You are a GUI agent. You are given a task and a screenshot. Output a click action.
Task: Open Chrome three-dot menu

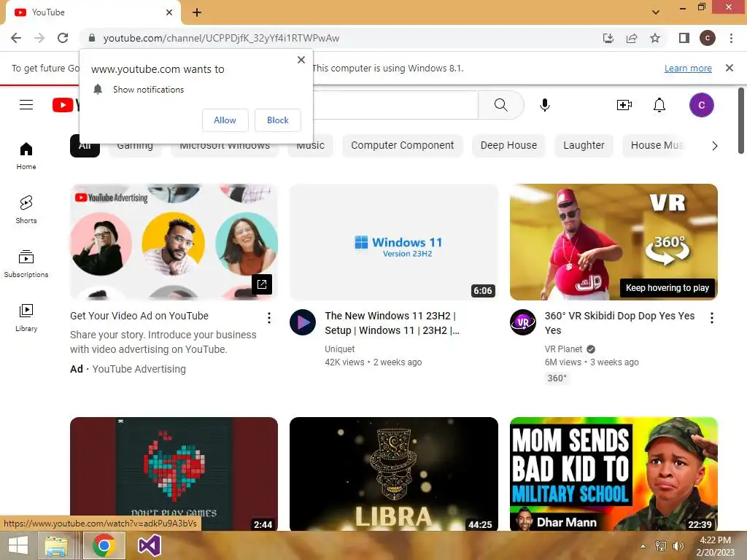(731, 38)
